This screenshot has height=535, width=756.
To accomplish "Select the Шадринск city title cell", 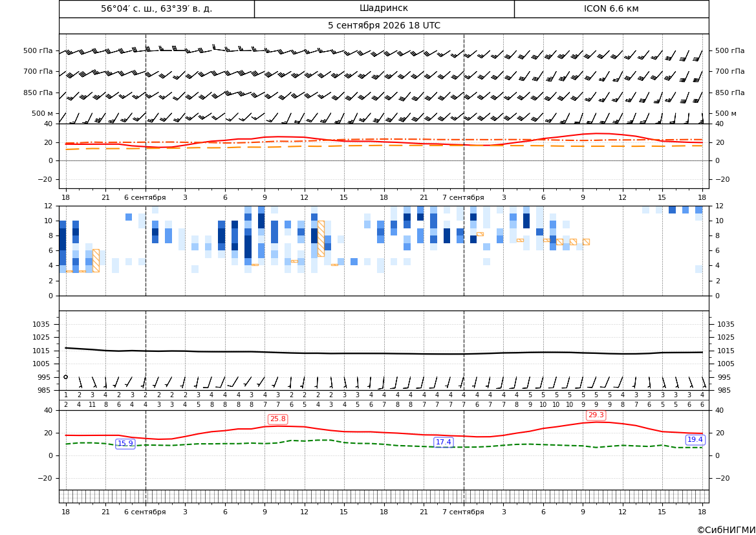I will [x=383, y=8].
